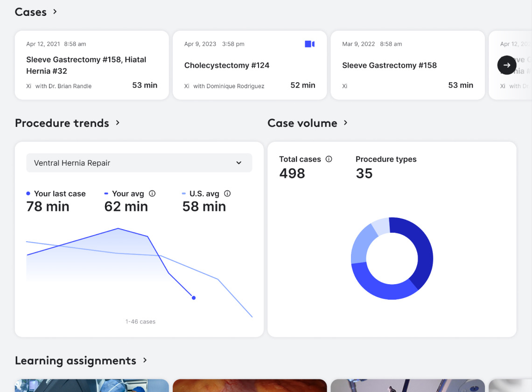Open the Sleeve Gastrectomy #158, Hiatal Hernia #32 case
The image size is (532, 392).
coord(91,65)
